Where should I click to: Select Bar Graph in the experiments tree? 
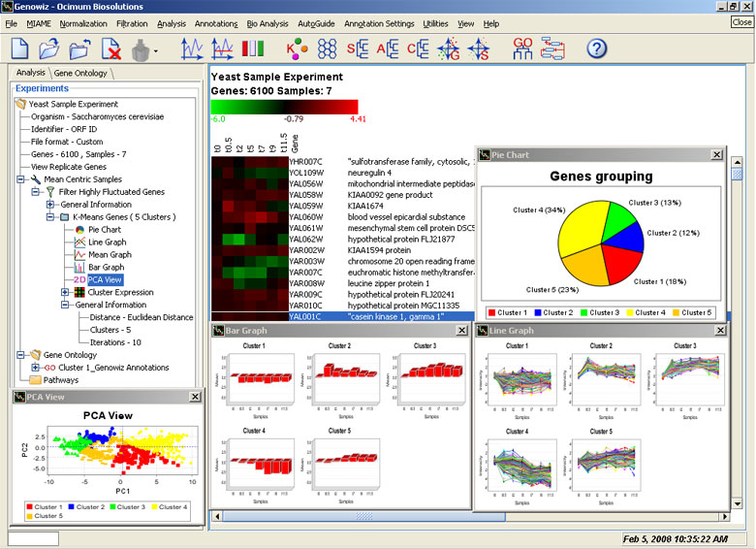pyautogui.click(x=106, y=268)
